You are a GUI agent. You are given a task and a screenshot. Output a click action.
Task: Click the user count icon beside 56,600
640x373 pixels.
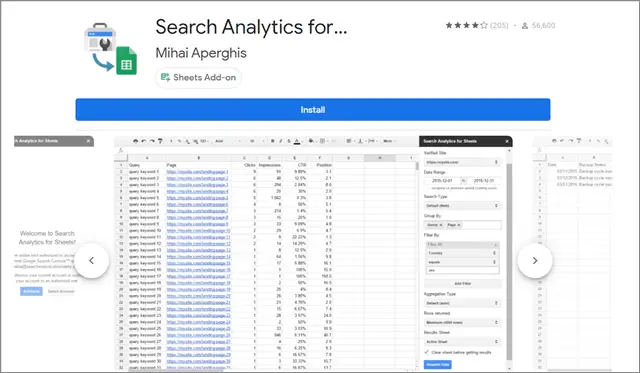pos(525,26)
